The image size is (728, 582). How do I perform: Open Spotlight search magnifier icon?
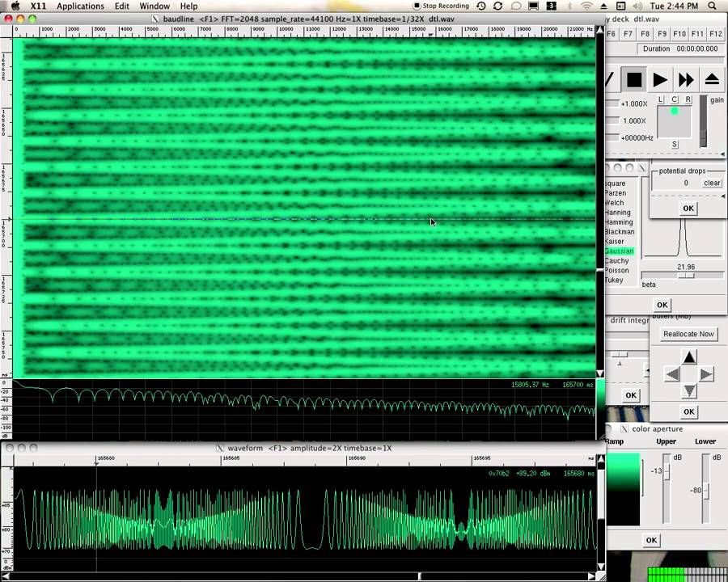pos(712,6)
